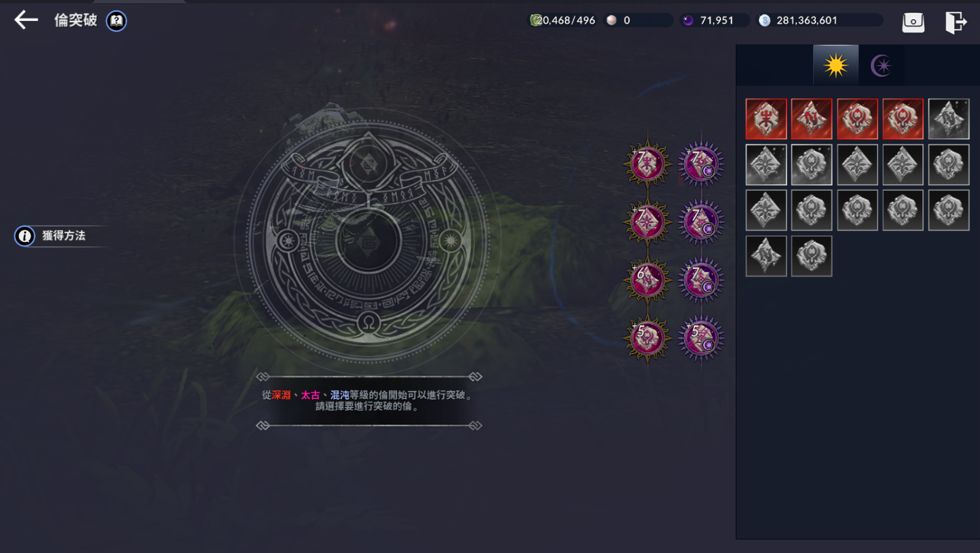Click the central rune breakthrough slot
The width and height of the screenshot is (980, 553).
[x=368, y=241]
